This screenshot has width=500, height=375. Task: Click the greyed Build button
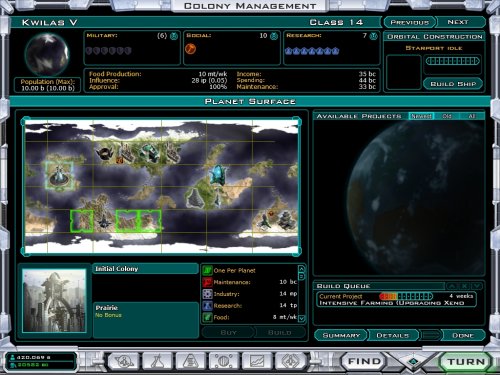tap(280, 332)
